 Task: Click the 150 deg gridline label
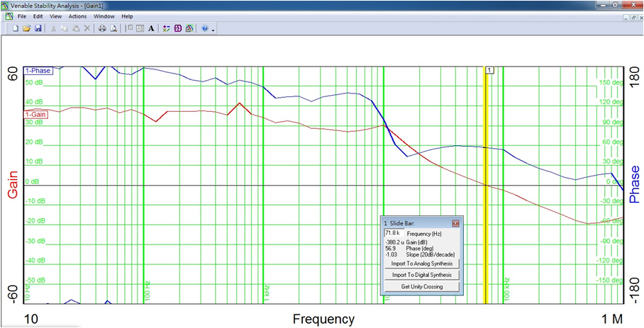click(x=612, y=83)
